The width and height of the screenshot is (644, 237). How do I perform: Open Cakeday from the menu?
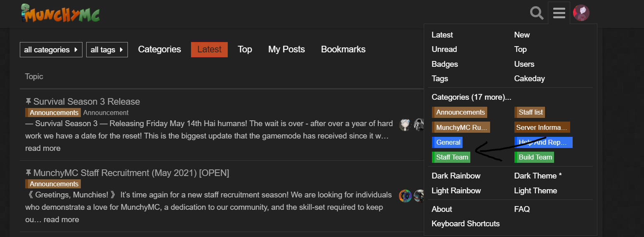pyautogui.click(x=529, y=79)
